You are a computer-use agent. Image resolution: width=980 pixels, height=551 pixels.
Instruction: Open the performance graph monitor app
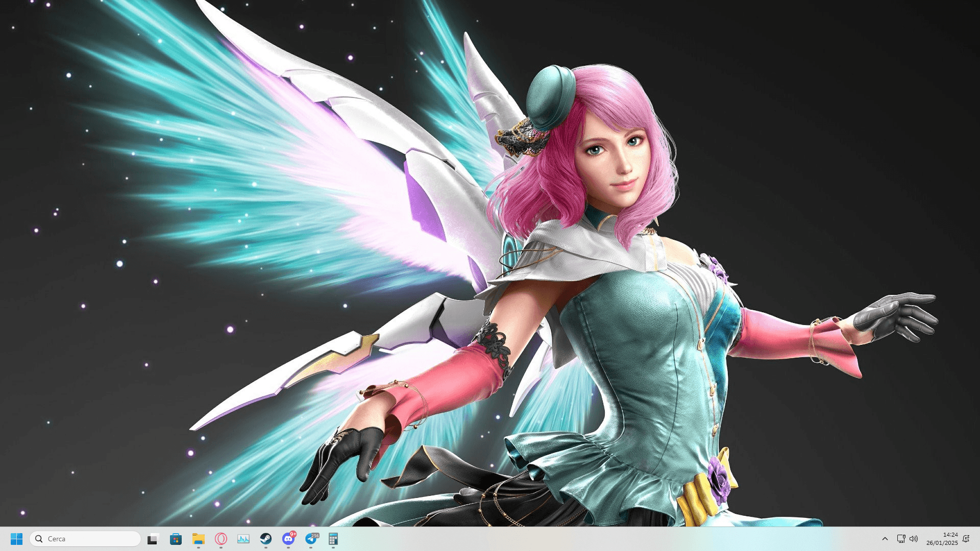pos(243,539)
